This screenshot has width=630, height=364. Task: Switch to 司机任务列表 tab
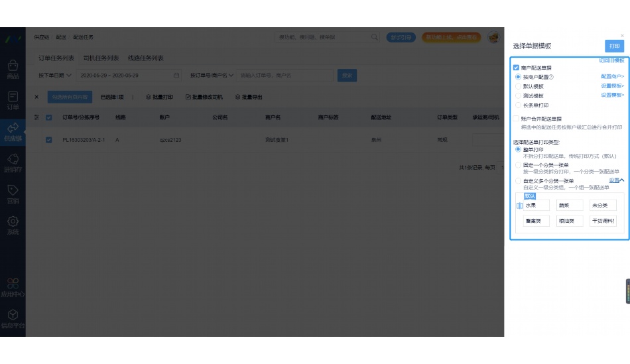(101, 58)
